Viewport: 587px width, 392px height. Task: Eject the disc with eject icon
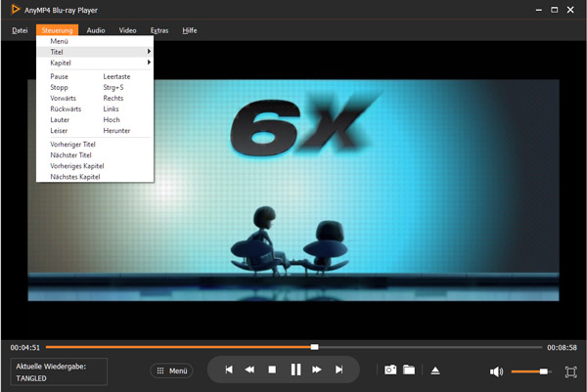point(435,370)
